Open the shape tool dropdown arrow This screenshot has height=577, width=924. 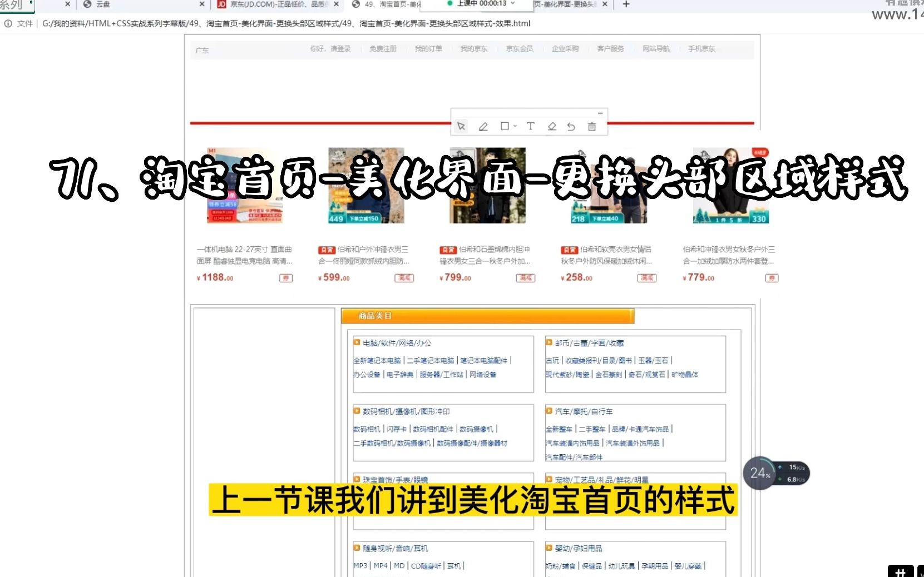pyautogui.click(x=515, y=126)
